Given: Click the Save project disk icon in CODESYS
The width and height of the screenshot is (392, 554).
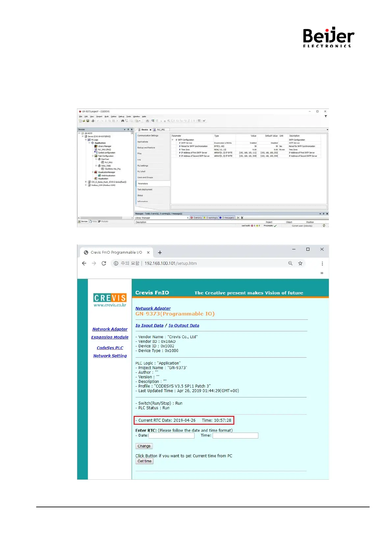Looking at the screenshot, I should 88,121.
